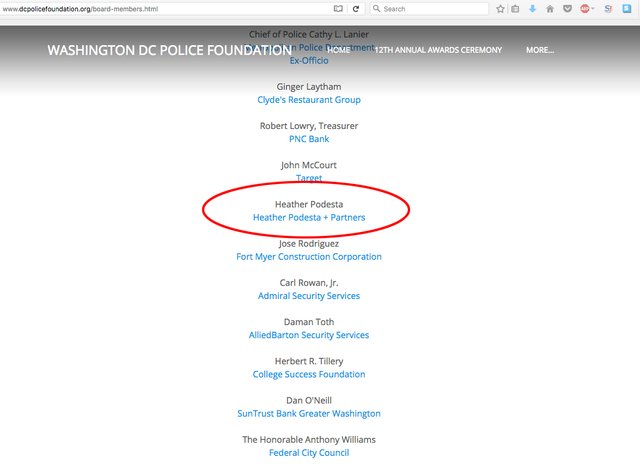
Task: Show your bookmarks list icon
Action: pos(516,9)
